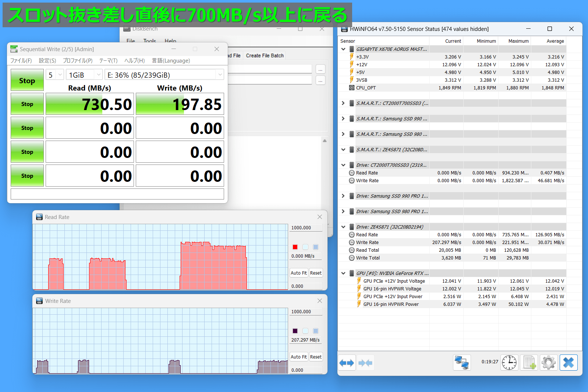Switch to the Create File Batch tab
Image resolution: width=588 pixels, height=392 pixels.
[265, 56]
